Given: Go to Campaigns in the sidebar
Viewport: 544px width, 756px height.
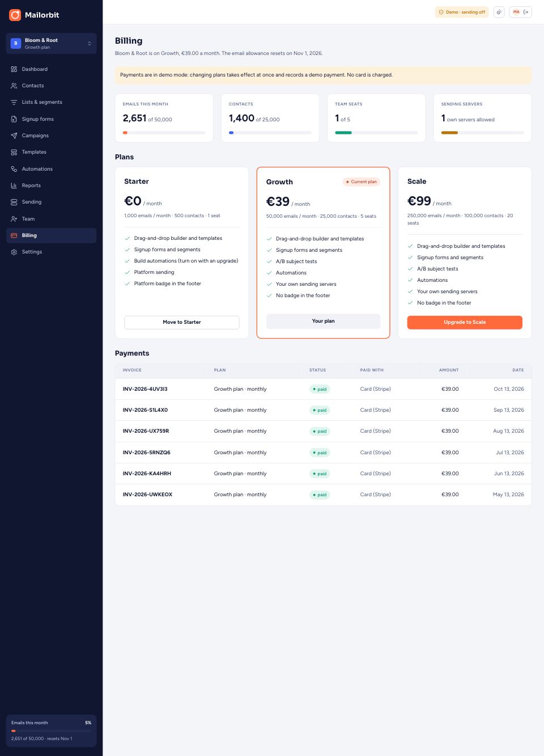Looking at the screenshot, I should [52, 136].
